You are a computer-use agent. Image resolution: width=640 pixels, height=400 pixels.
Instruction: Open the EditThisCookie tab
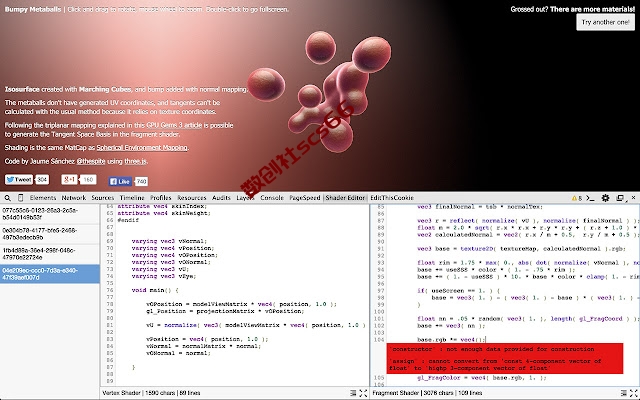392,198
